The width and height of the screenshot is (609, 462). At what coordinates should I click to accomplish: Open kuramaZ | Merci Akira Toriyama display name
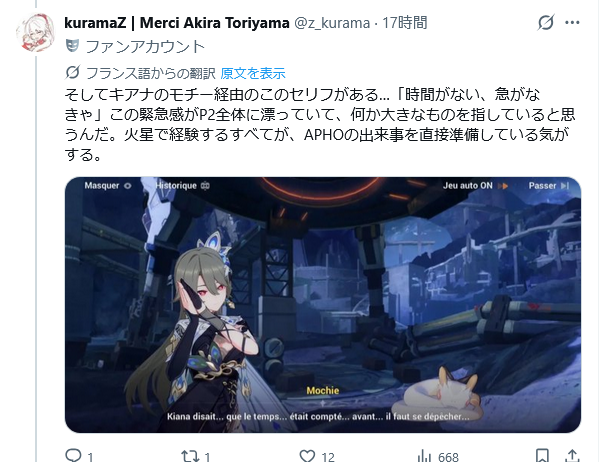[x=177, y=23]
